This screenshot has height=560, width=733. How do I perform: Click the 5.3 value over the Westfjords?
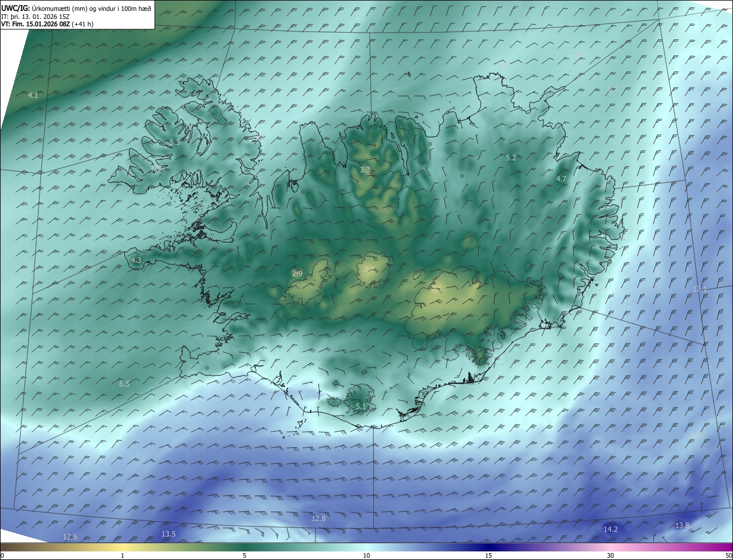tap(175, 142)
